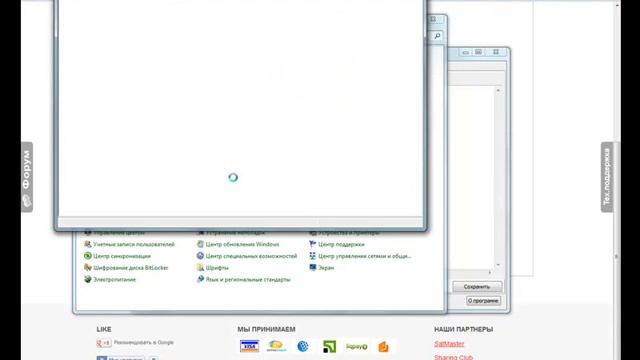Viewport: 640px width, 360px height.
Task: Open Центр поддержки link
Action: pyautogui.click(x=341, y=244)
